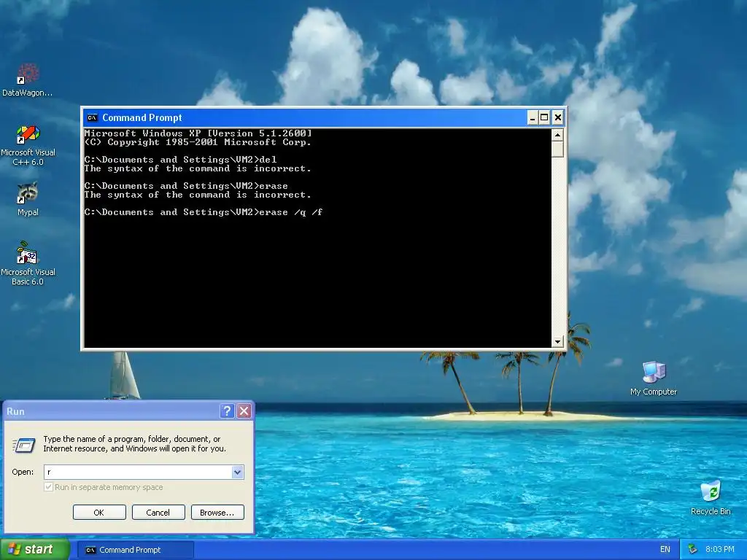747x560 pixels.
Task: Click the Command Prompt scroll down arrow
Action: click(557, 341)
